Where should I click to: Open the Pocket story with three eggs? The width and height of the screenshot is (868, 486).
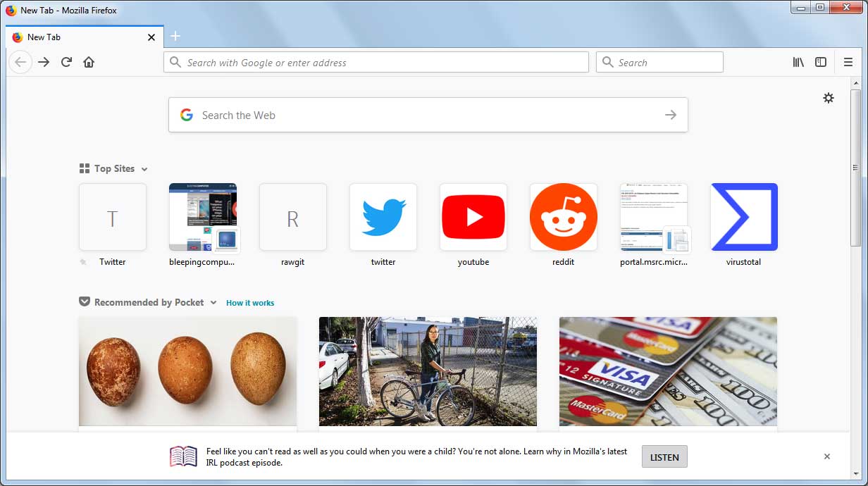[x=188, y=372]
